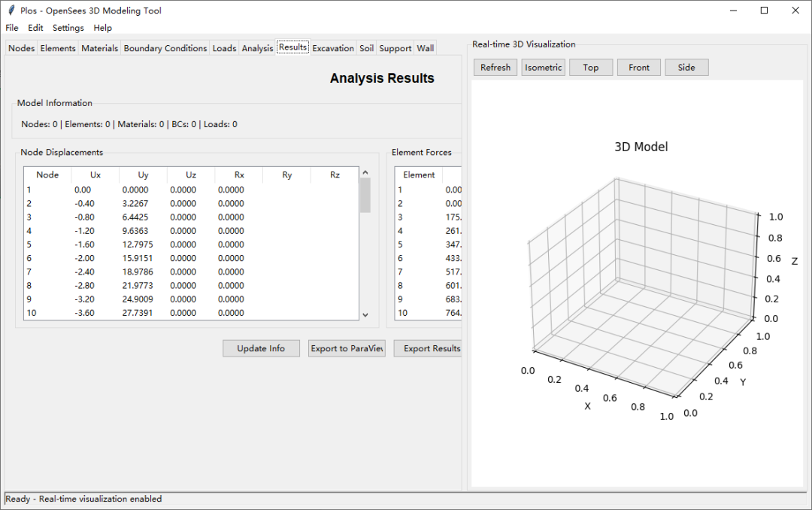The width and height of the screenshot is (812, 510).
Task: Click the Export Results button
Action: click(x=428, y=348)
